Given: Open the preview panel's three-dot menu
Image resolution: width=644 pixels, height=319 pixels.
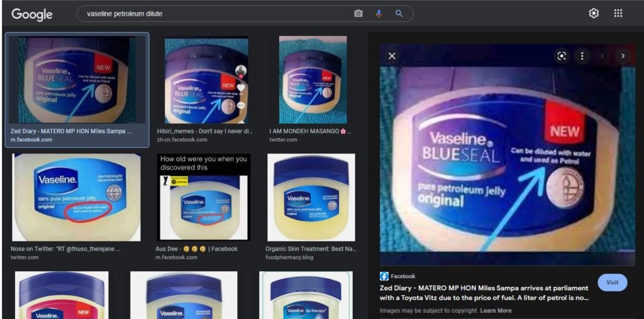Looking at the screenshot, I should (582, 56).
